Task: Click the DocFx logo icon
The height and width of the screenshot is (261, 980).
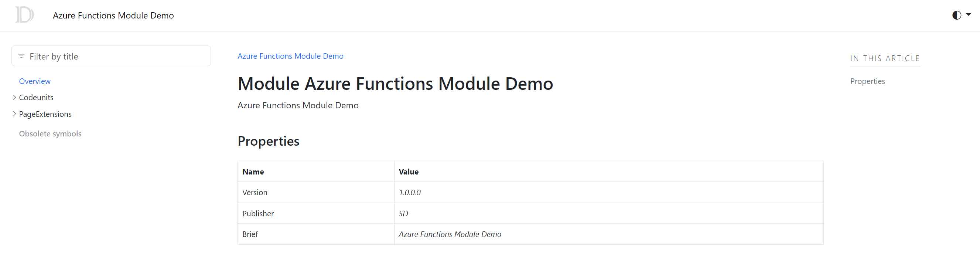Action: 24,15
